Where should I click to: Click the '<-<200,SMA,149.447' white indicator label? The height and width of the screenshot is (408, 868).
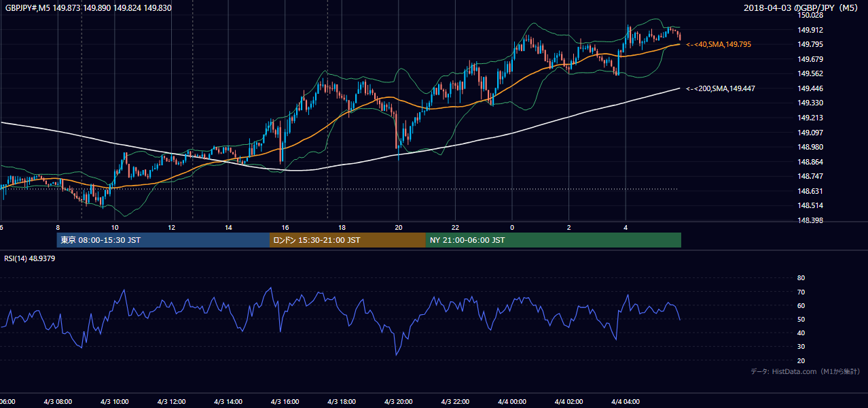pyautogui.click(x=721, y=88)
